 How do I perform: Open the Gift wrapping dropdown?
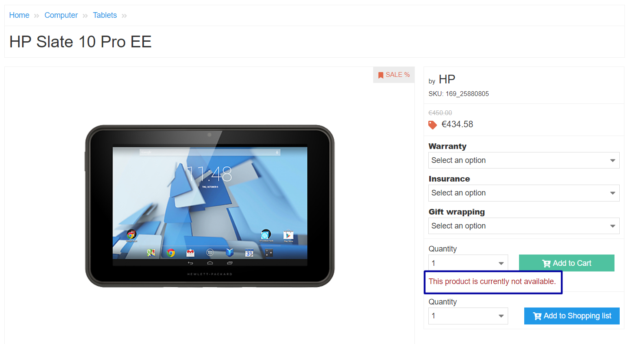pos(524,226)
